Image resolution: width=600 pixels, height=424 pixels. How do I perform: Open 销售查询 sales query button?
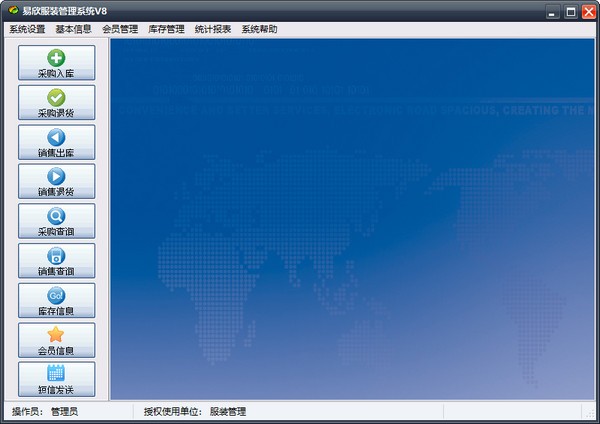tap(57, 261)
